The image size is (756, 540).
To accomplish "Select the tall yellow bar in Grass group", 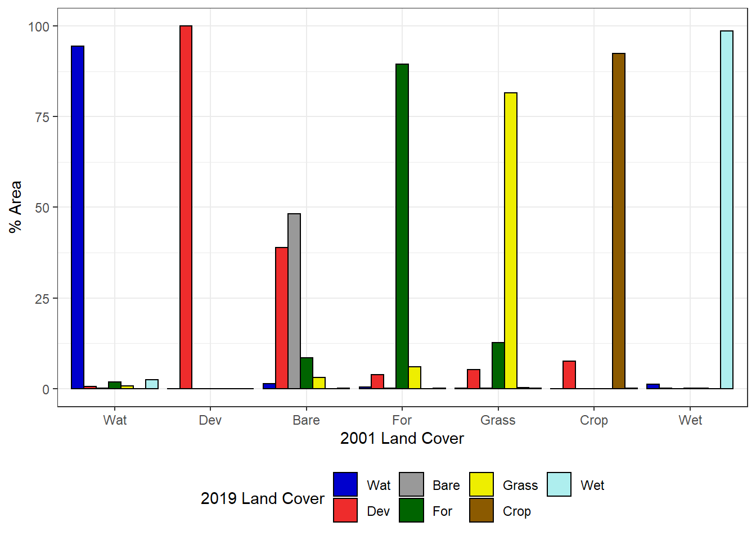I will click(511, 241).
